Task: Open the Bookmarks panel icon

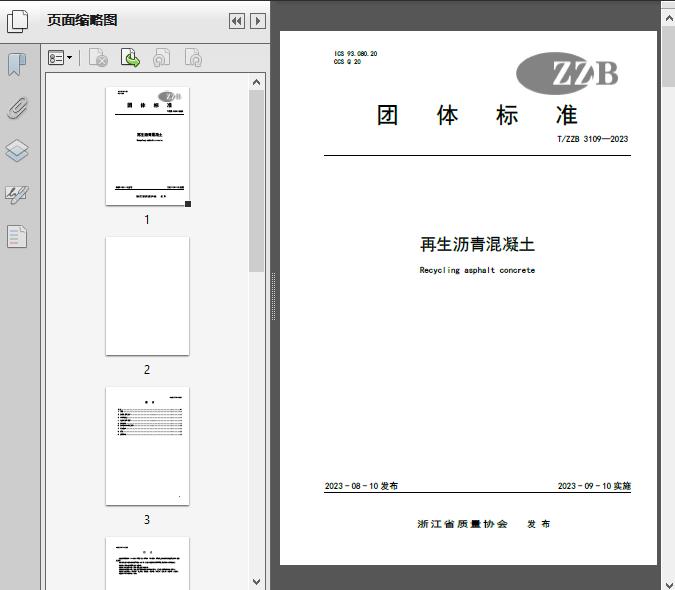Action: point(17,65)
